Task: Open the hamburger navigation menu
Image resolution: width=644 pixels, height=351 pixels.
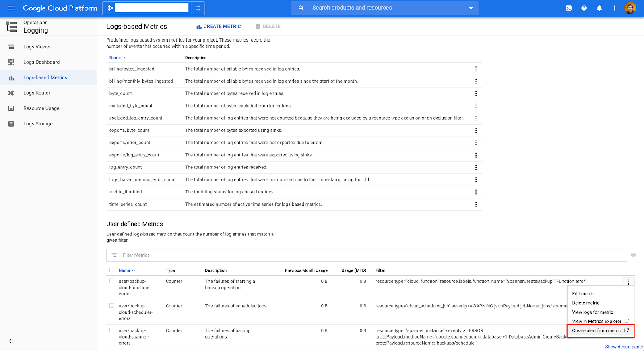Action: tap(11, 8)
